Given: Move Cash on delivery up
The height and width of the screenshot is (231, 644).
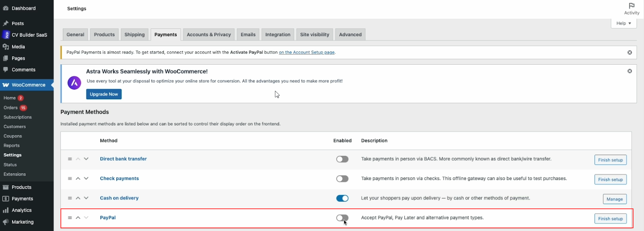Looking at the screenshot, I should point(78,198).
